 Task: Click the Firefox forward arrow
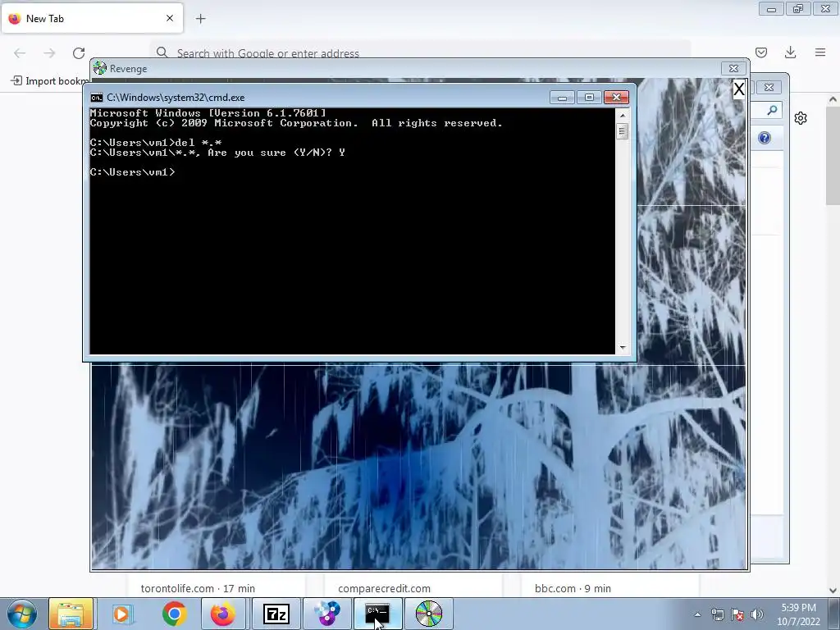click(49, 53)
